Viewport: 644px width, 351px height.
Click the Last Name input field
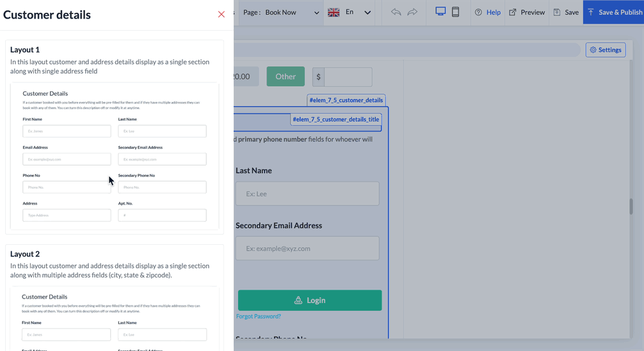pos(307,194)
